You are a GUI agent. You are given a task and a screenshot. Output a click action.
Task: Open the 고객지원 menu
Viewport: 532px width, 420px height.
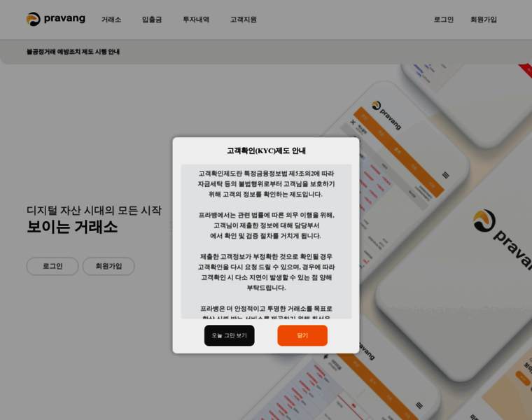click(244, 20)
